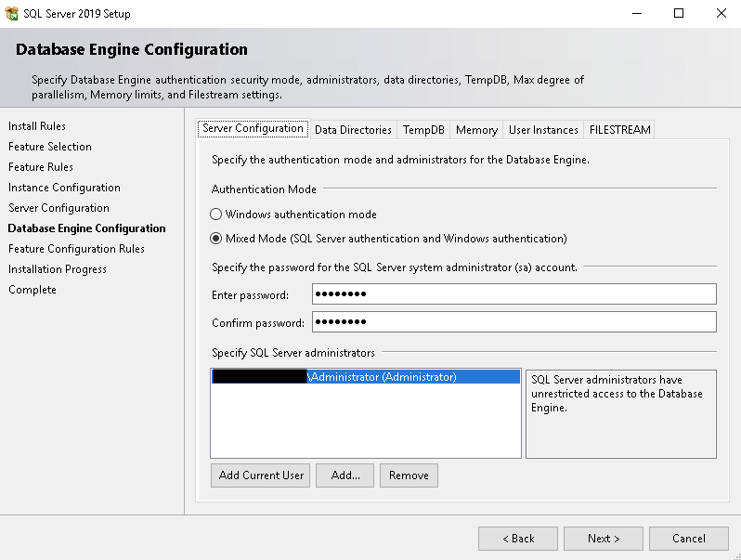The image size is (741, 560).
Task: Click Feature Selection in the steps list
Action: point(50,147)
